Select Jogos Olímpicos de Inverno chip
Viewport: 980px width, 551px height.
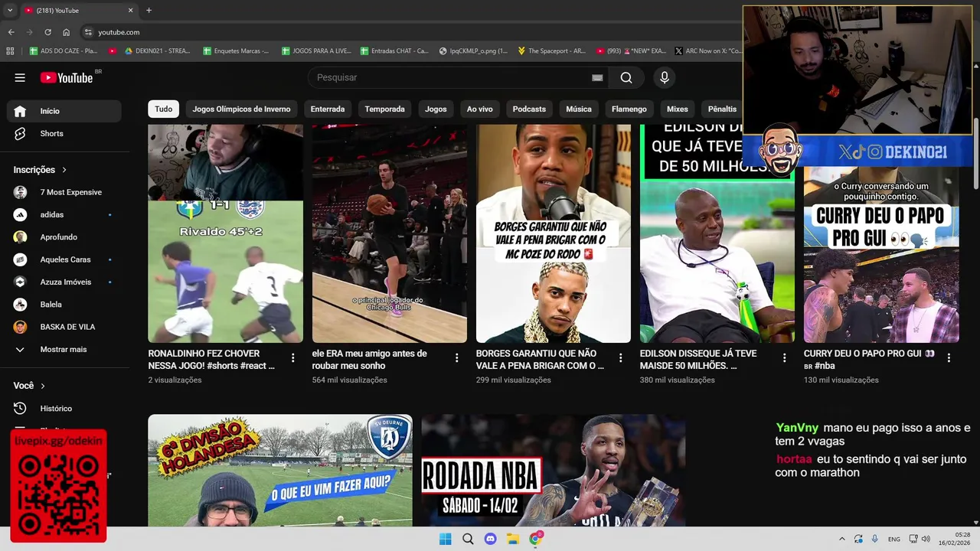[x=241, y=109]
